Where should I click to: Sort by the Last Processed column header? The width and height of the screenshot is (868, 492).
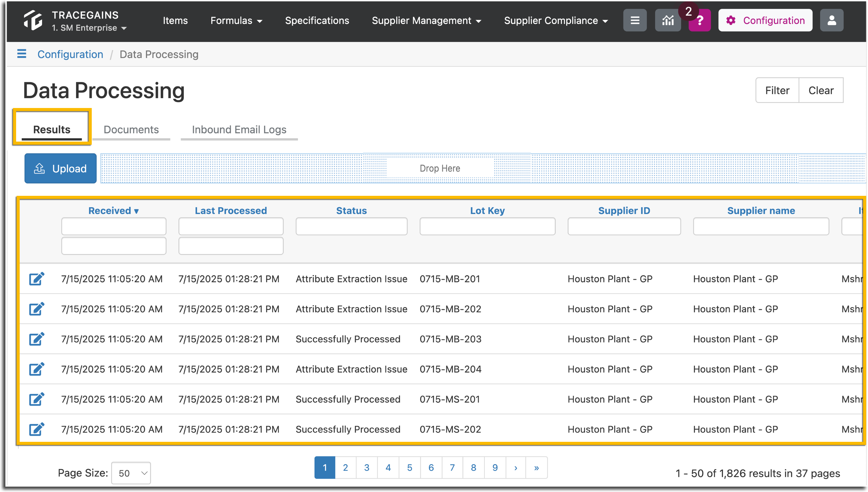tap(231, 211)
